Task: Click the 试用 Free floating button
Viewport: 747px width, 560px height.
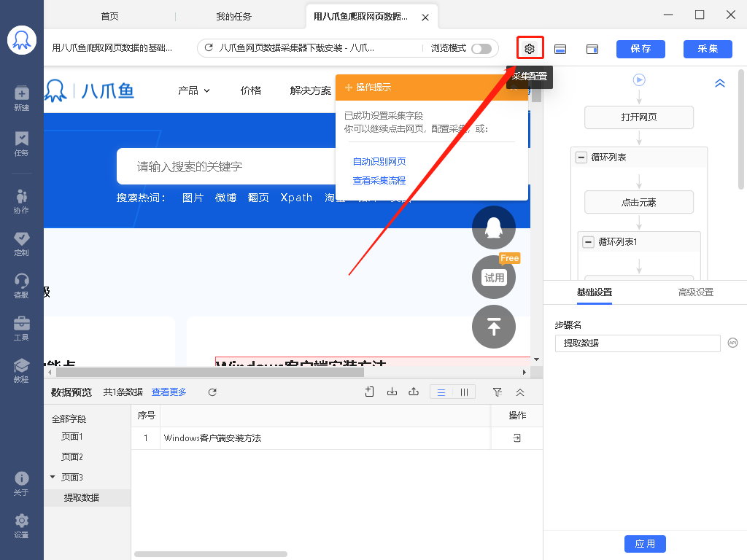Action: 494,277
